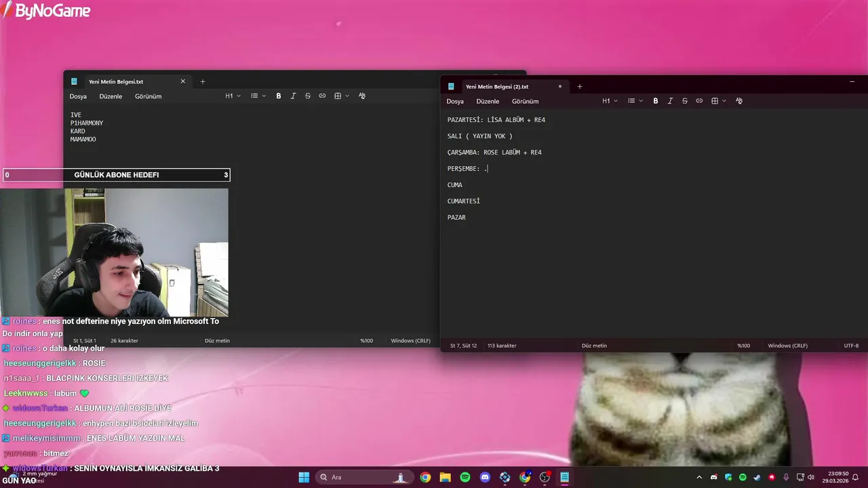Open Notepad from the taskbar
Image resolution: width=868 pixels, height=488 pixels.
564,477
